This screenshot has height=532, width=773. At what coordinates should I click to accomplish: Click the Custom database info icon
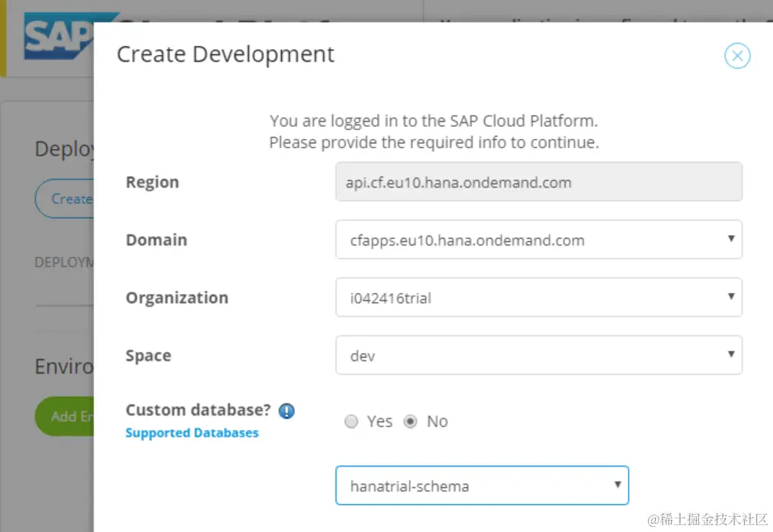coord(286,411)
